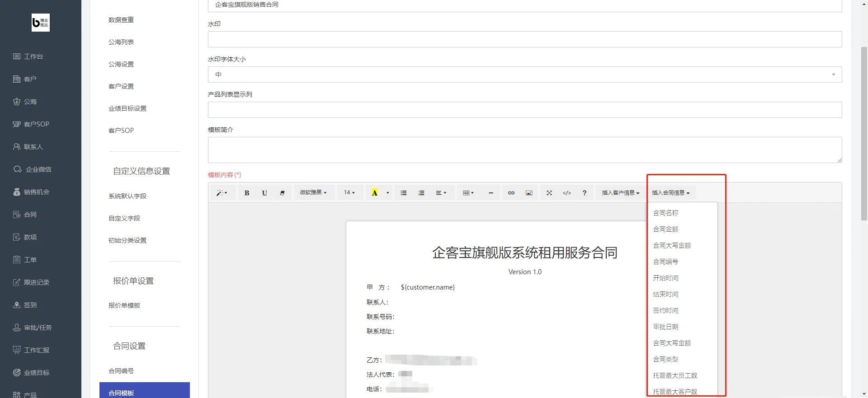Open the magic wand style menu
The width and height of the screenshot is (868, 398).
click(x=222, y=193)
